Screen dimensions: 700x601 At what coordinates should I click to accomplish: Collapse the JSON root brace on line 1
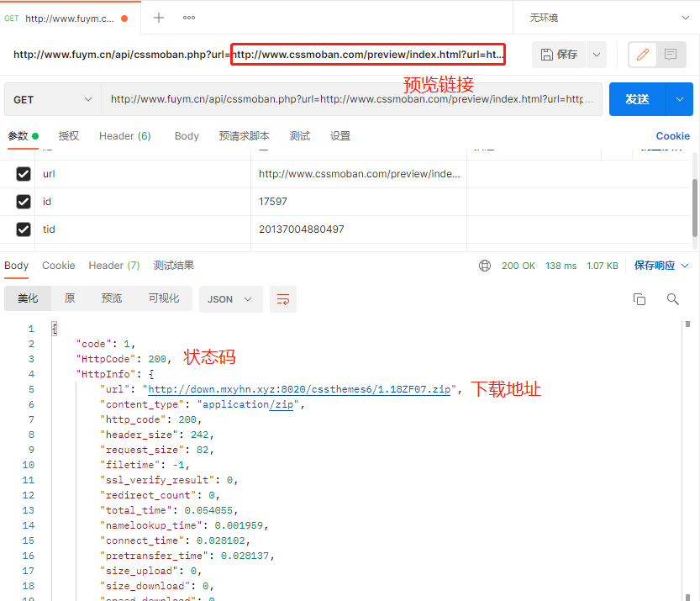[x=55, y=329]
